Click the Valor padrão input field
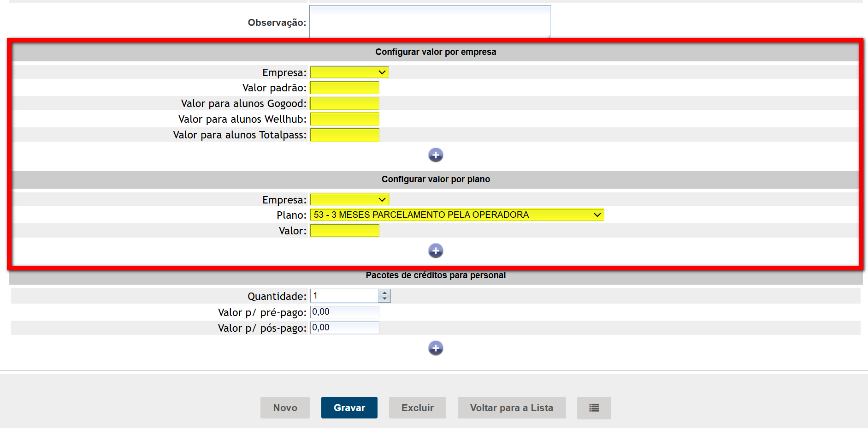The width and height of the screenshot is (868, 430). (x=344, y=88)
